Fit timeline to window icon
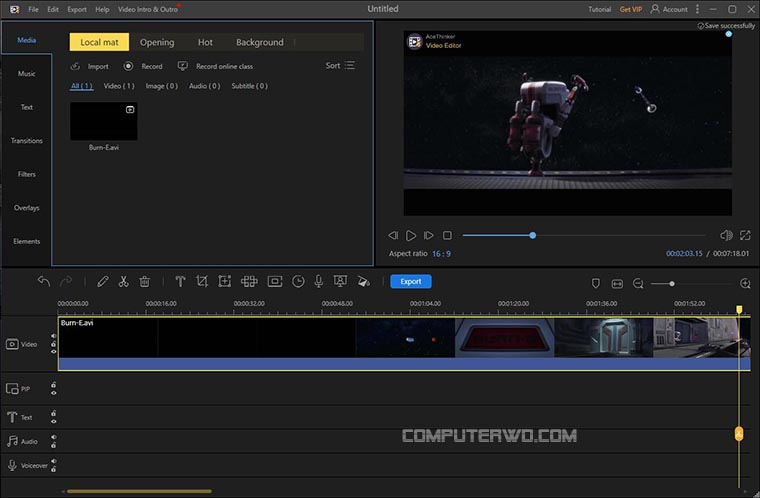 tap(617, 284)
